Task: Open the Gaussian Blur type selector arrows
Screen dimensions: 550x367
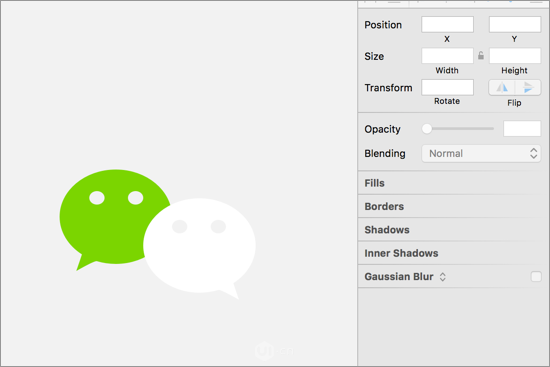Action: 443,277
